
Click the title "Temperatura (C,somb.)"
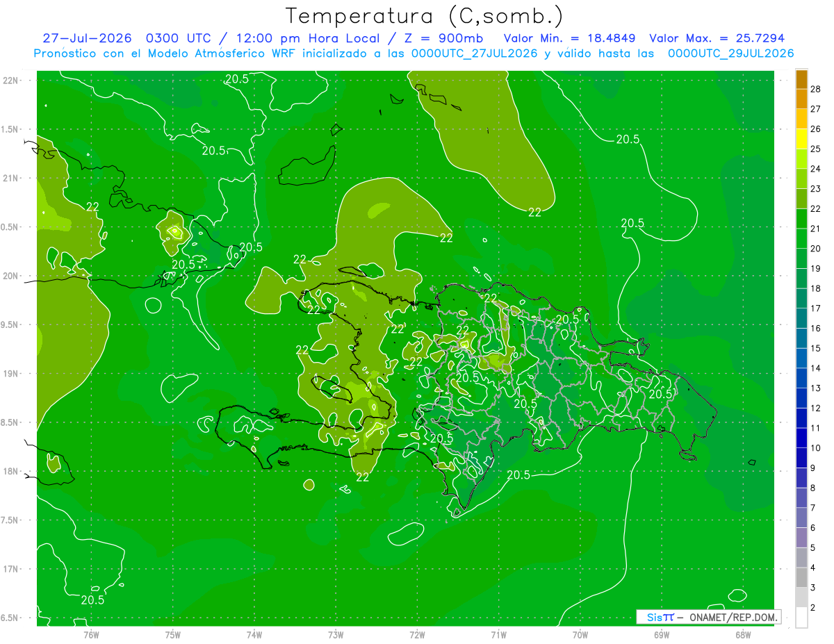coord(425,16)
